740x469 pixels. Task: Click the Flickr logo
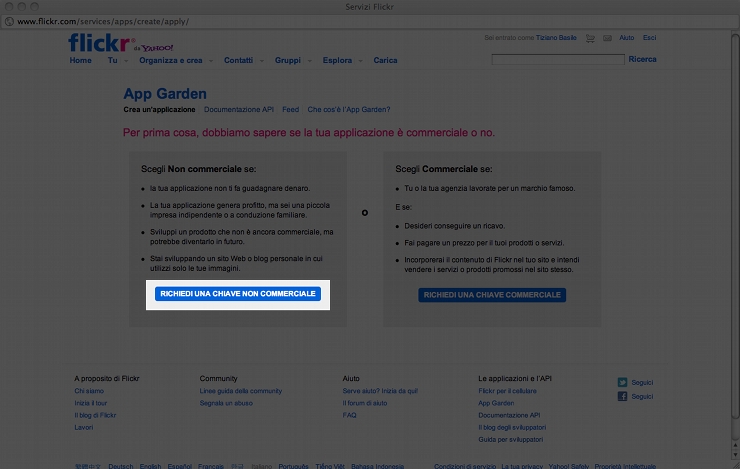[x=99, y=42]
